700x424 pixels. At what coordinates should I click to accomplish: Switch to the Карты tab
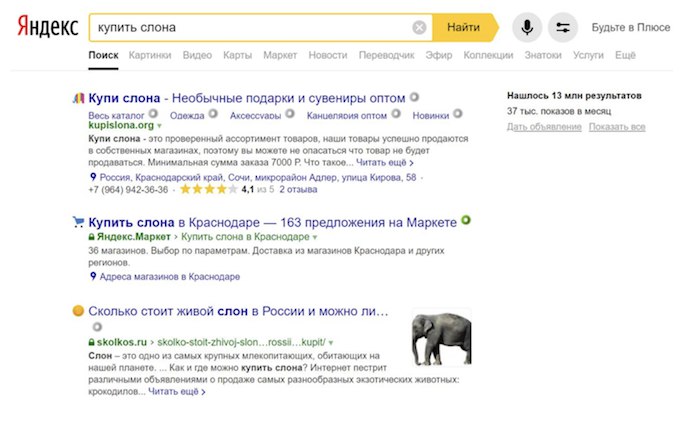pyautogui.click(x=238, y=55)
